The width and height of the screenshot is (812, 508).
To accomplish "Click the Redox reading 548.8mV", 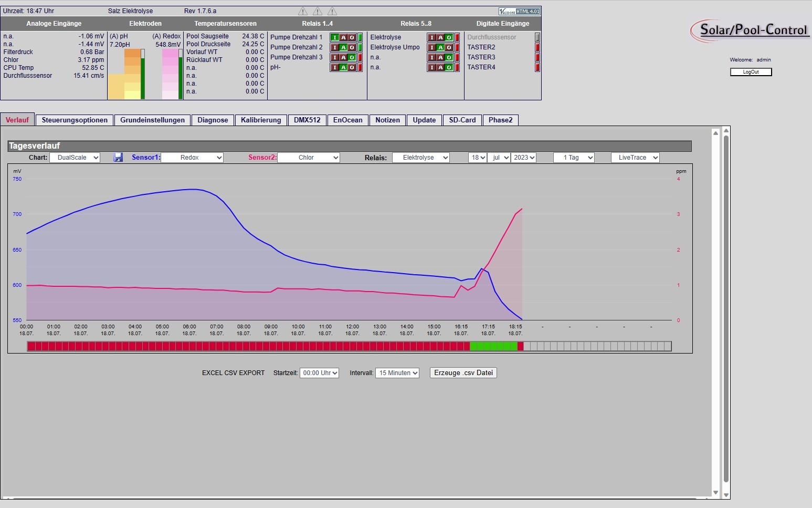I will click(x=168, y=45).
